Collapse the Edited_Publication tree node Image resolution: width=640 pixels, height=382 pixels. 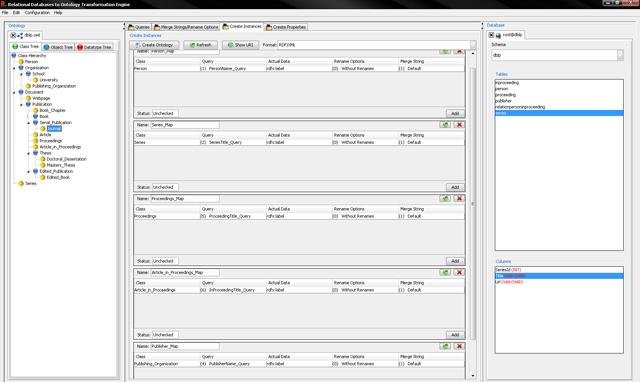(29, 172)
